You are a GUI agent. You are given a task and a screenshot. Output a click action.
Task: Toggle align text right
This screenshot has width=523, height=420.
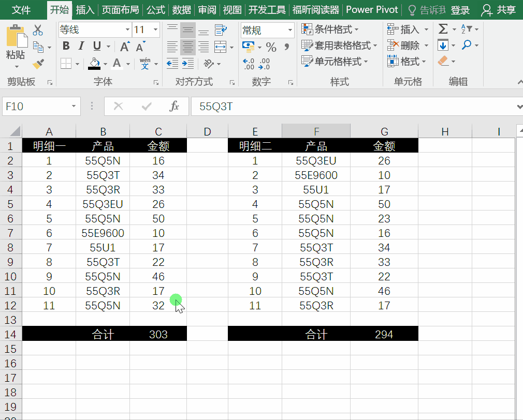tap(204, 47)
